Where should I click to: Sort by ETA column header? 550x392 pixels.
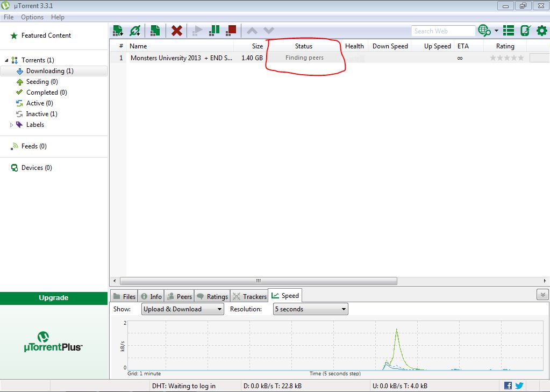463,46
